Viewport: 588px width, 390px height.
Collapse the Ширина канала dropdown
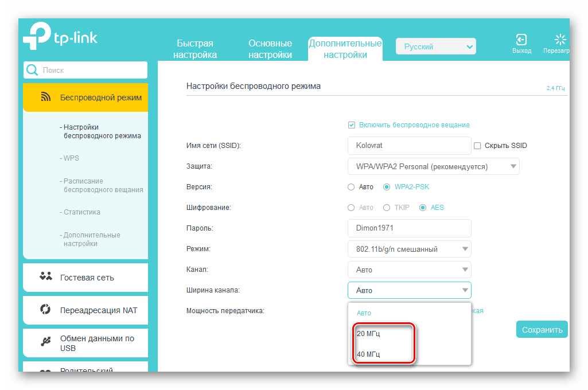pyautogui.click(x=410, y=290)
